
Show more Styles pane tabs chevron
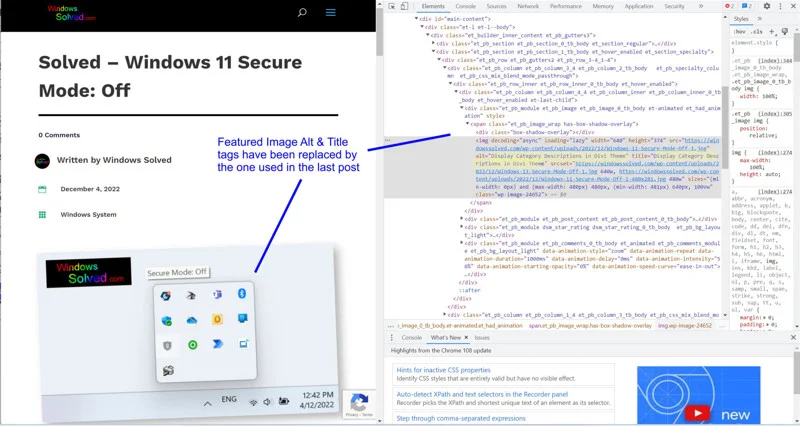(760, 19)
